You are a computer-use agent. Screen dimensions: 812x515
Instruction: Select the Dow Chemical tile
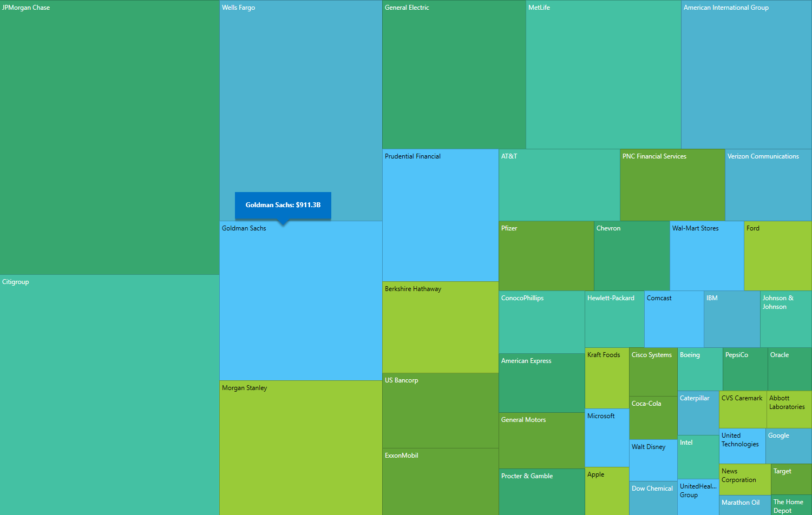[x=653, y=498]
